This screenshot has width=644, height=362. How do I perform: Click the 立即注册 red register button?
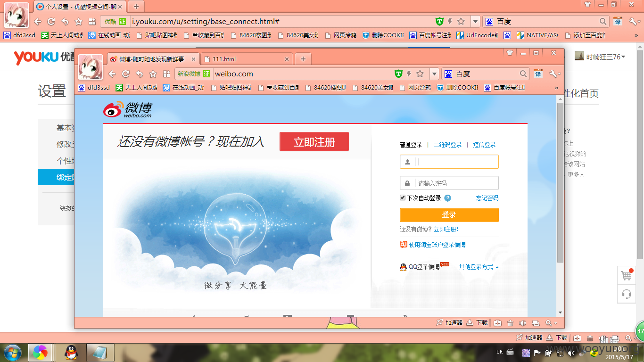[314, 142]
